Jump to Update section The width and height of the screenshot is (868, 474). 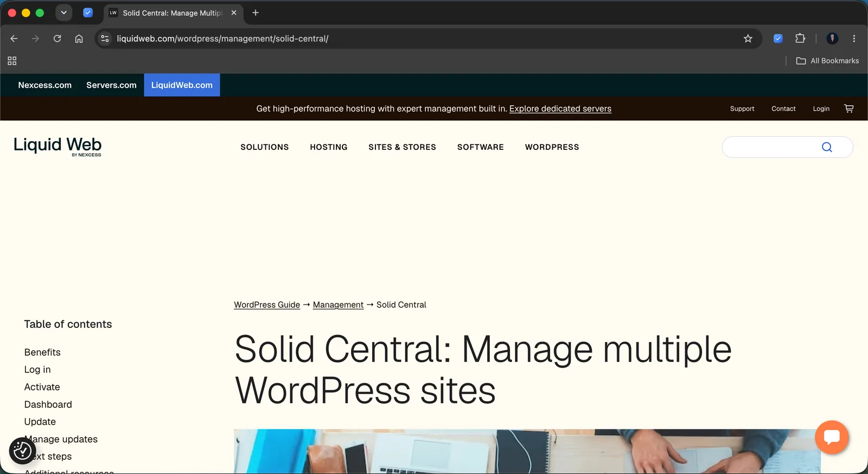click(40, 422)
